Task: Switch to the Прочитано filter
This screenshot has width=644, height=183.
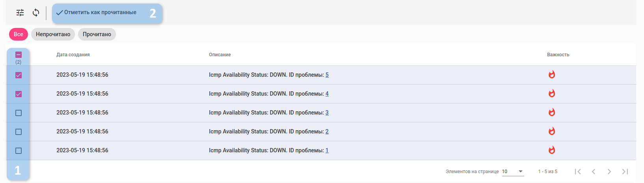Action: click(x=97, y=34)
